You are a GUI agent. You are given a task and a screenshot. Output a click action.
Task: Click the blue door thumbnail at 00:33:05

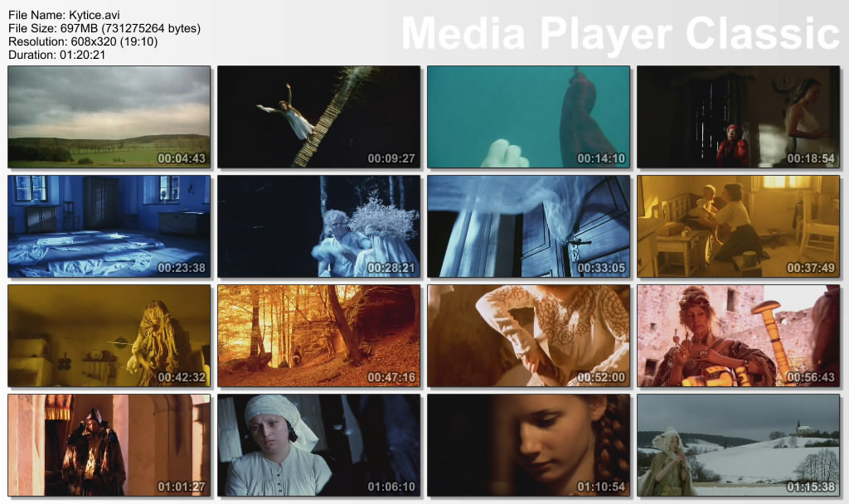528,225
